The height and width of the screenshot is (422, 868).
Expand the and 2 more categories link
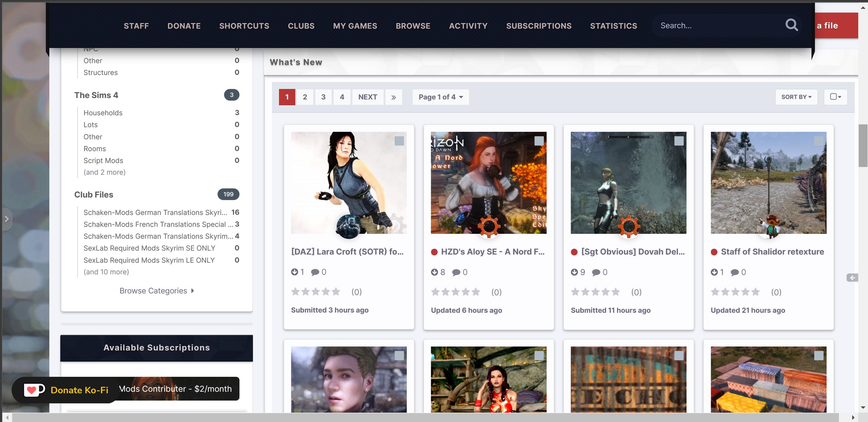pos(105,172)
